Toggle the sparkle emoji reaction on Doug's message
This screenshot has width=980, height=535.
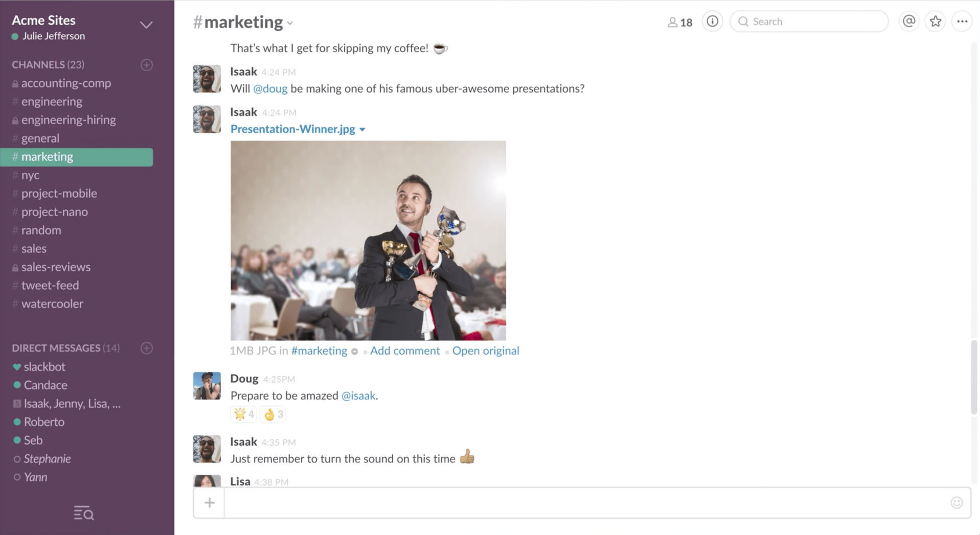click(x=243, y=414)
